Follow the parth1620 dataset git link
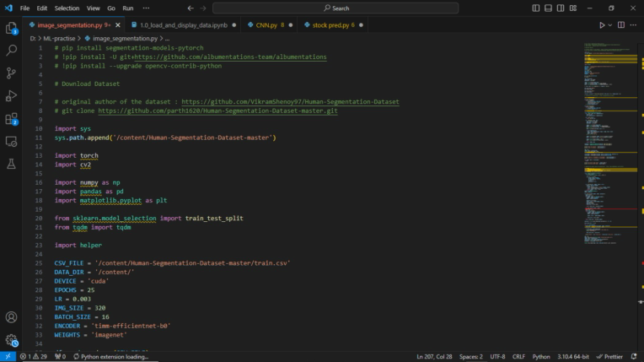Screen dimensions: 644x362 click(217, 111)
